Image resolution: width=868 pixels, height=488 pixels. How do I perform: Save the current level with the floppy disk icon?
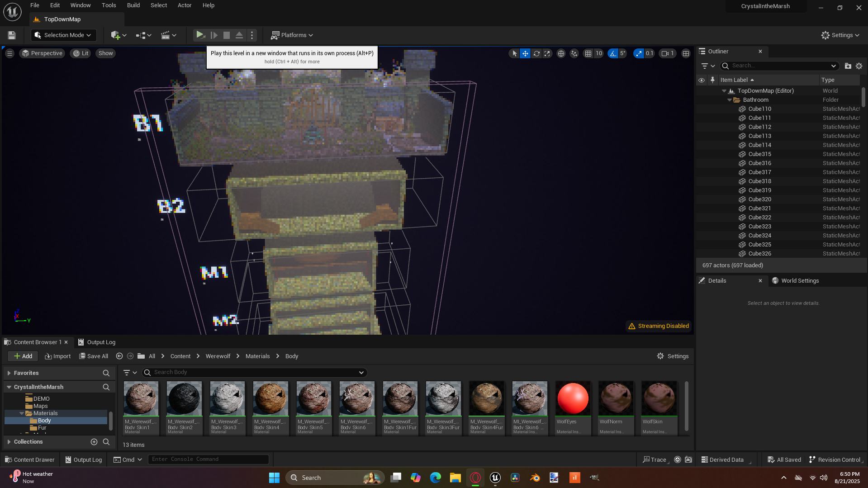12,35
